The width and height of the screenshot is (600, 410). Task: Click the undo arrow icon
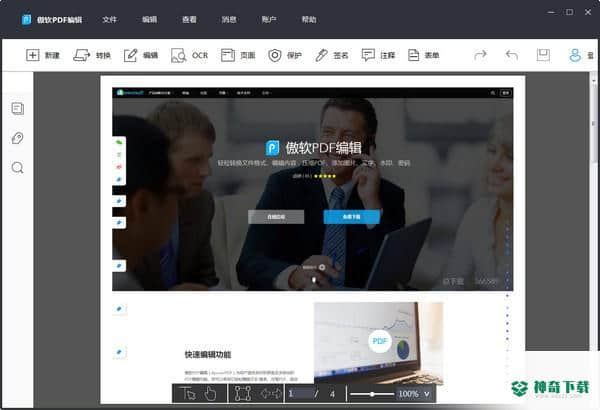[512, 55]
